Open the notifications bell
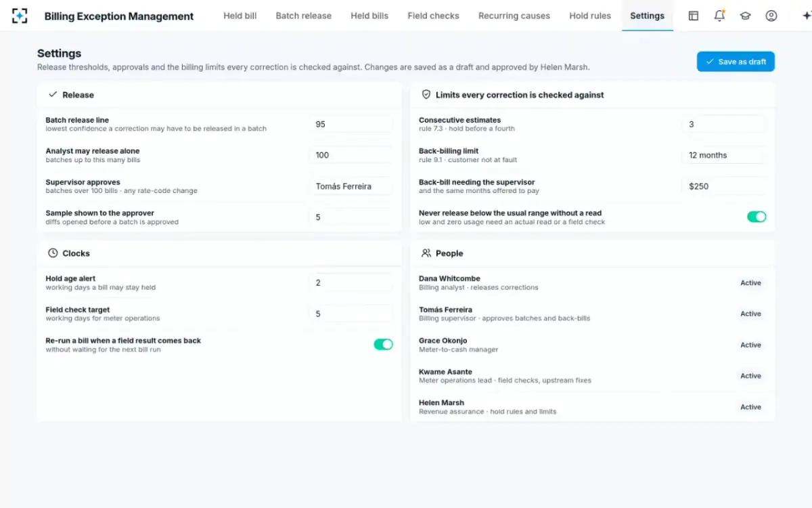 pos(719,16)
